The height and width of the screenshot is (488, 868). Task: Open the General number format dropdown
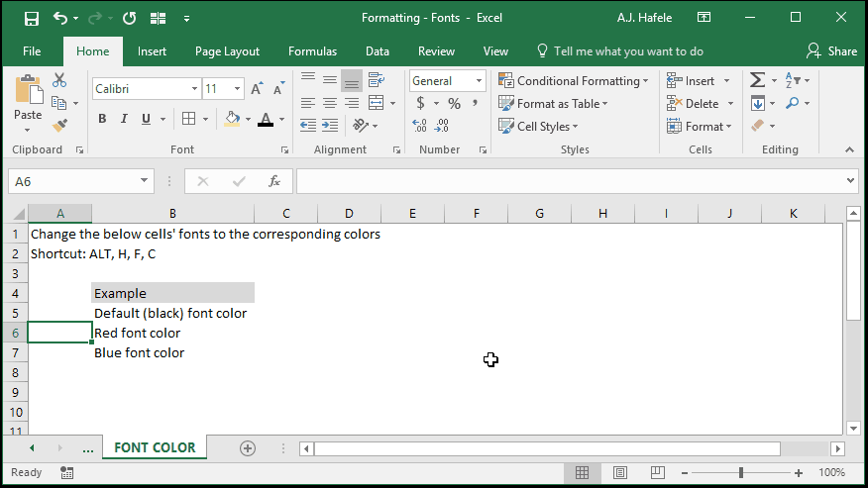pos(479,81)
